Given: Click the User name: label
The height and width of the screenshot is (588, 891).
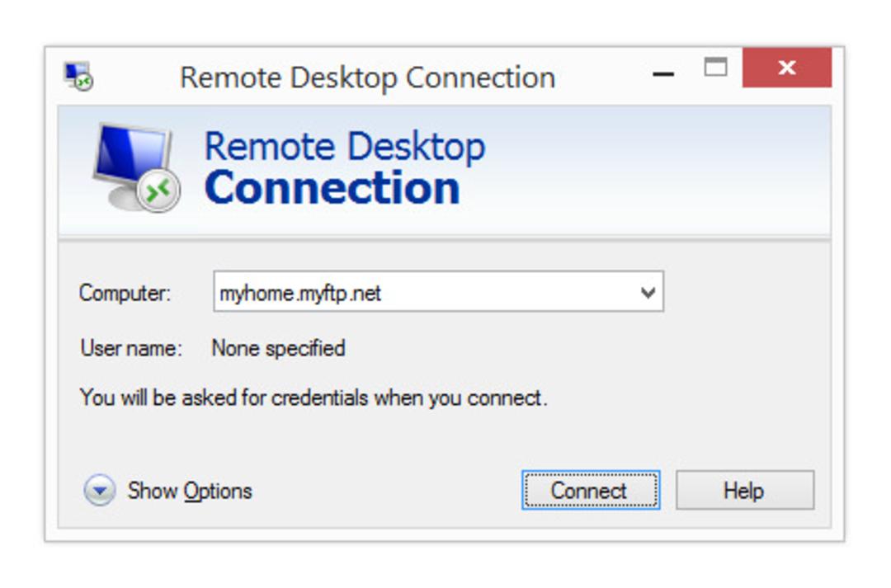Looking at the screenshot, I should pos(131,348).
